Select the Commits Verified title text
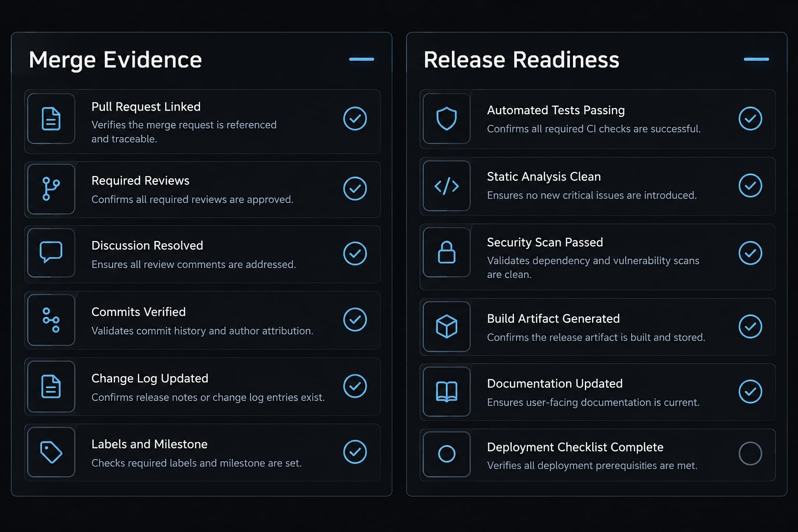Viewport: 798px width, 532px height. point(139,312)
